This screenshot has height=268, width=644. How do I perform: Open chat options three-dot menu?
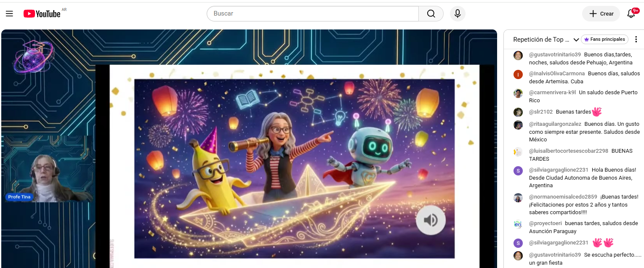point(636,40)
